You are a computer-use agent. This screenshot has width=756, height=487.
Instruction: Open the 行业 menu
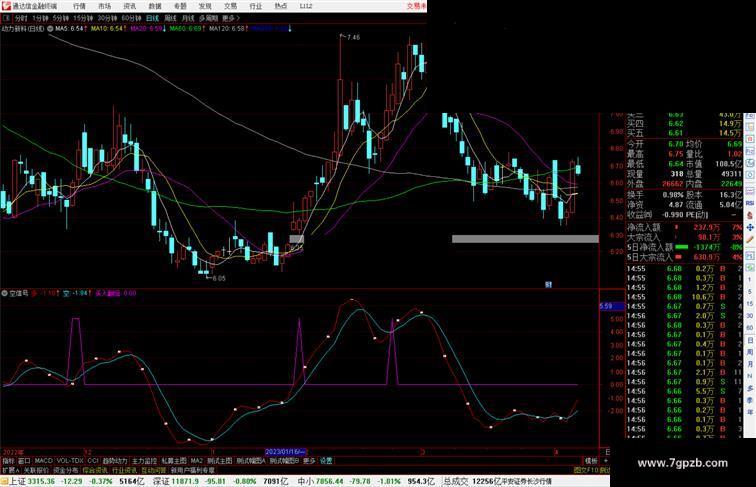pos(256,6)
